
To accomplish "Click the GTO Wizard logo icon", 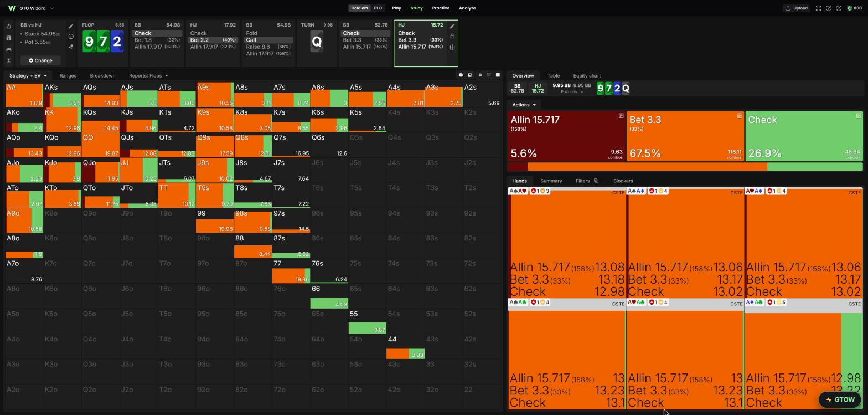I will (12, 8).
